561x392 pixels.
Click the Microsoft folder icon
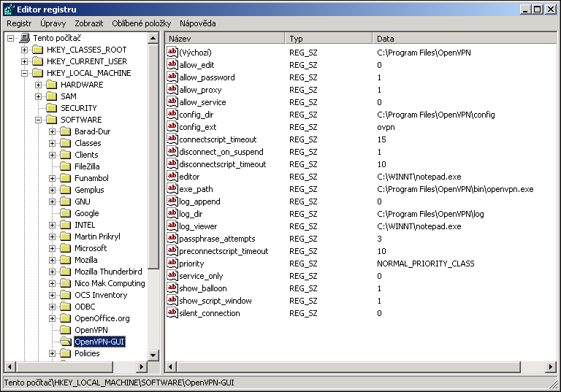[x=66, y=248]
